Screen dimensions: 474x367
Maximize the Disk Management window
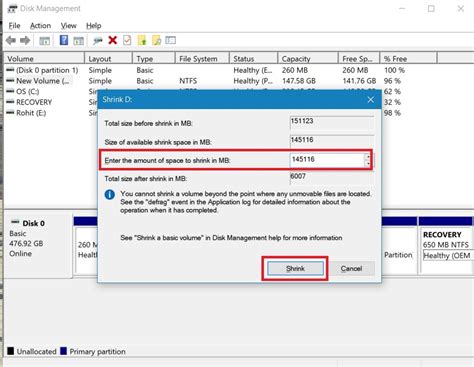click(x=431, y=9)
